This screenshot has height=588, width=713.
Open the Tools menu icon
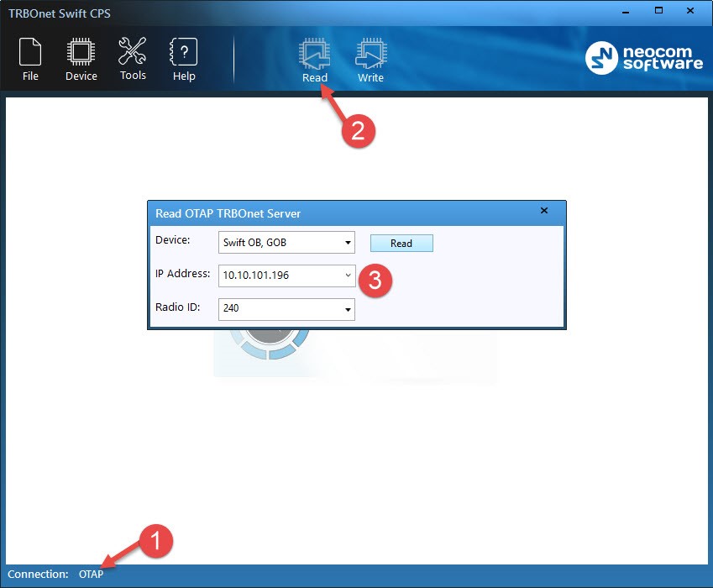[x=133, y=59]
